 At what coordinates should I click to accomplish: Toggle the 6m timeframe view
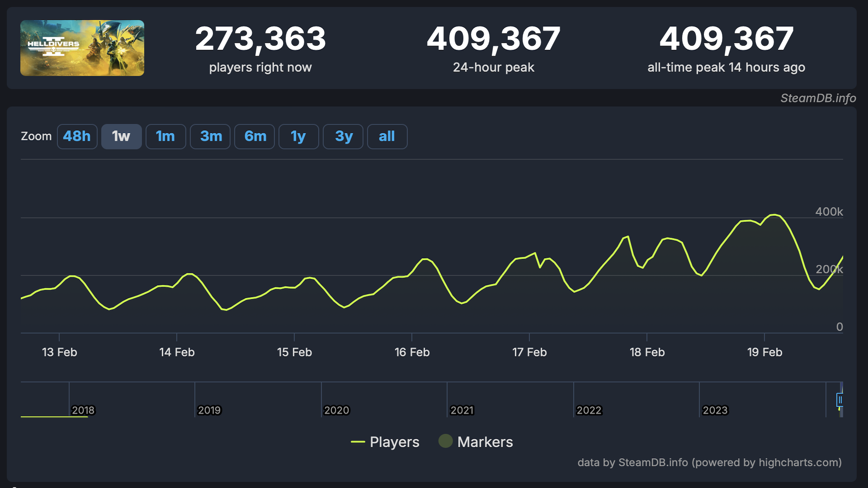tap(255, 136)
